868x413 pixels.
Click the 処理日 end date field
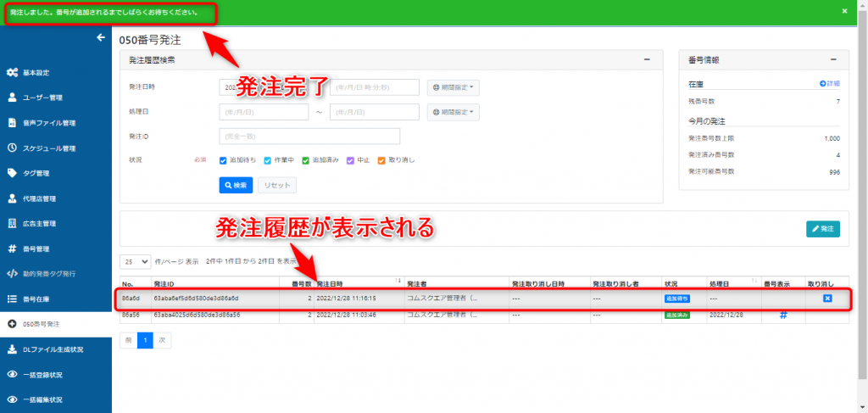pyautogui.click(x=375, y=113)
